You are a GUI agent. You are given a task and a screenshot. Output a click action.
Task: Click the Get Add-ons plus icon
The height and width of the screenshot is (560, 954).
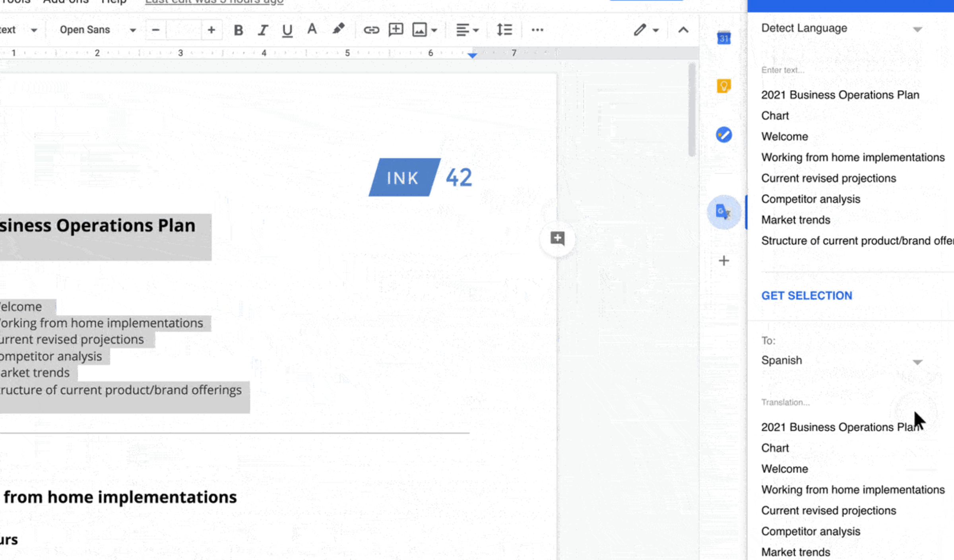pos(723,261)
